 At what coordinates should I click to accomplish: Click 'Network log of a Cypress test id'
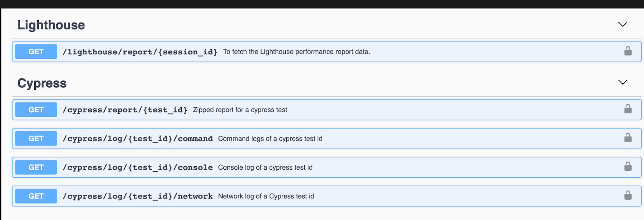coord(266,196)
